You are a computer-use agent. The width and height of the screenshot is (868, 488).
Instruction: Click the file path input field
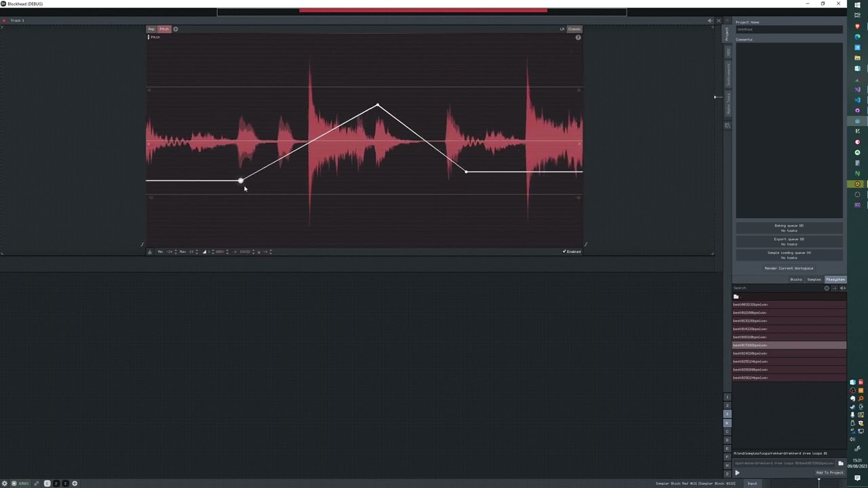click(784, 463)
